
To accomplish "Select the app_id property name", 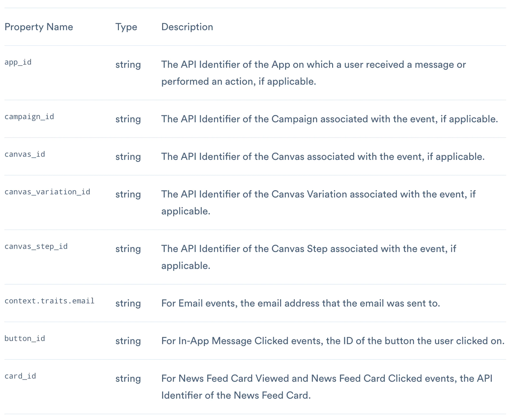I will (18, 62).
